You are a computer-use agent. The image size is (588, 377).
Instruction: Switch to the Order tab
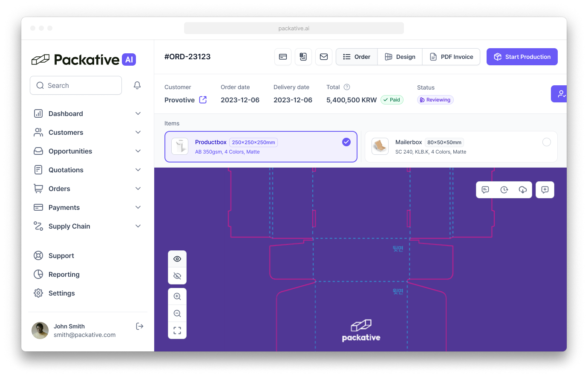pyautogui.click(x=357, y=57)
